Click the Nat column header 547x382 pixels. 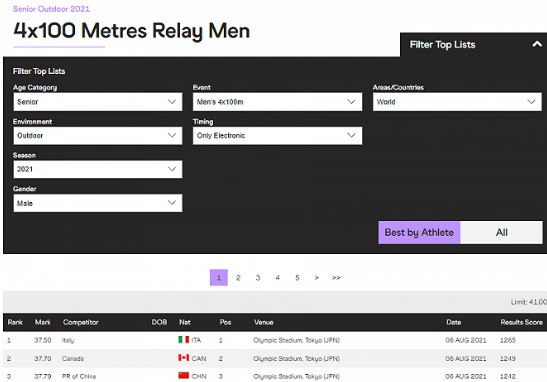coord(185,322)
